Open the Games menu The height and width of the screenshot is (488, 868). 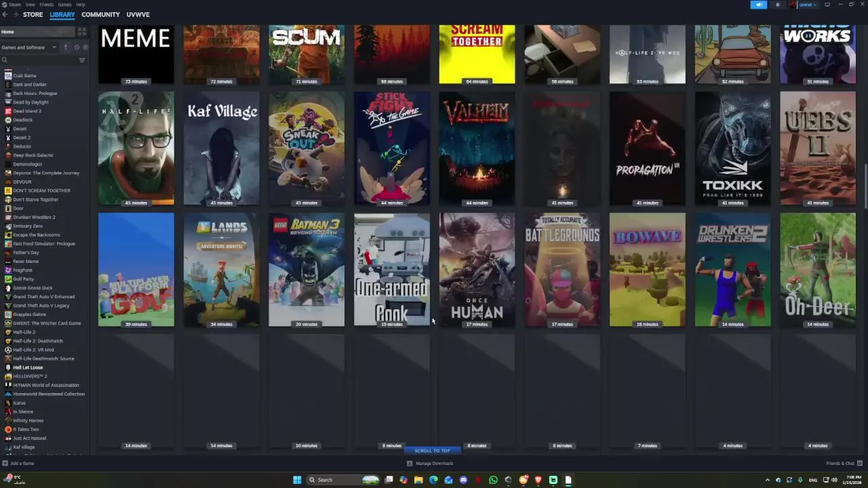pyautogui.click(x=65, y=5)
